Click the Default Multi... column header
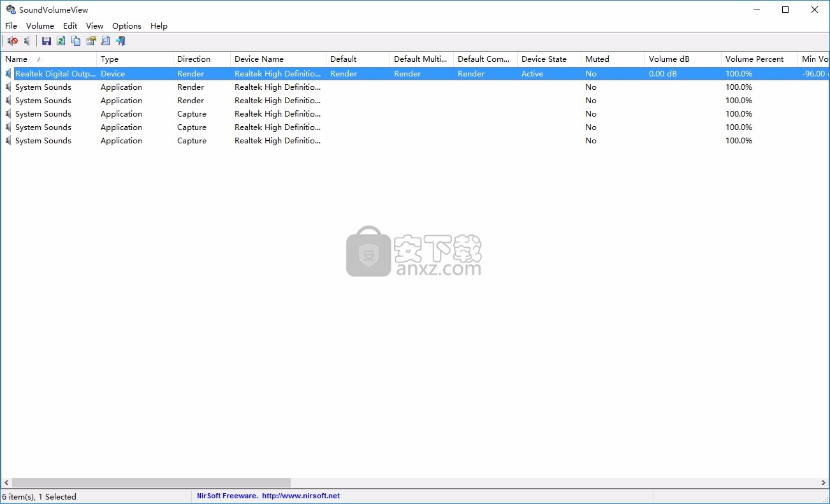This screenshot has height=504, width=830. click(421, 59)
